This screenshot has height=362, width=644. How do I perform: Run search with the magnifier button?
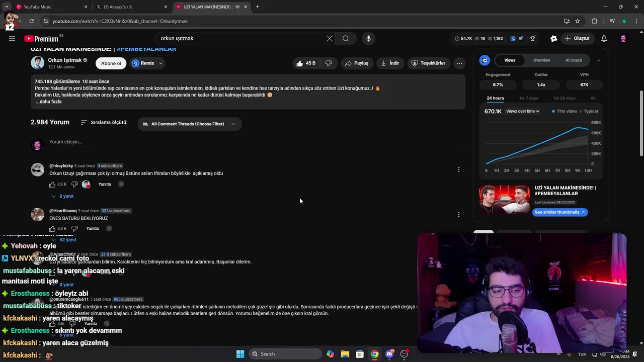346,38
